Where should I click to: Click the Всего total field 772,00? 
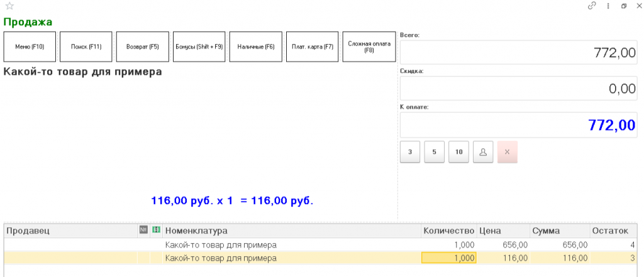pyautogui.click(x=519, y=52)
